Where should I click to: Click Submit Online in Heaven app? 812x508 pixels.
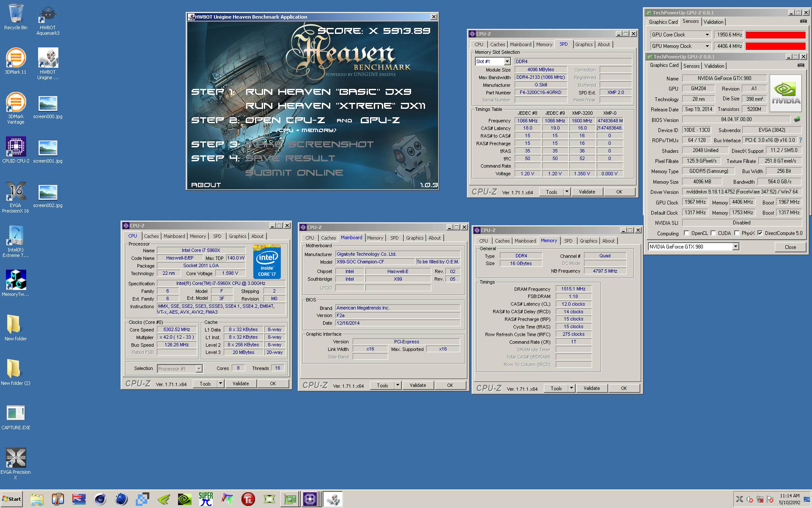click(294, 172)
